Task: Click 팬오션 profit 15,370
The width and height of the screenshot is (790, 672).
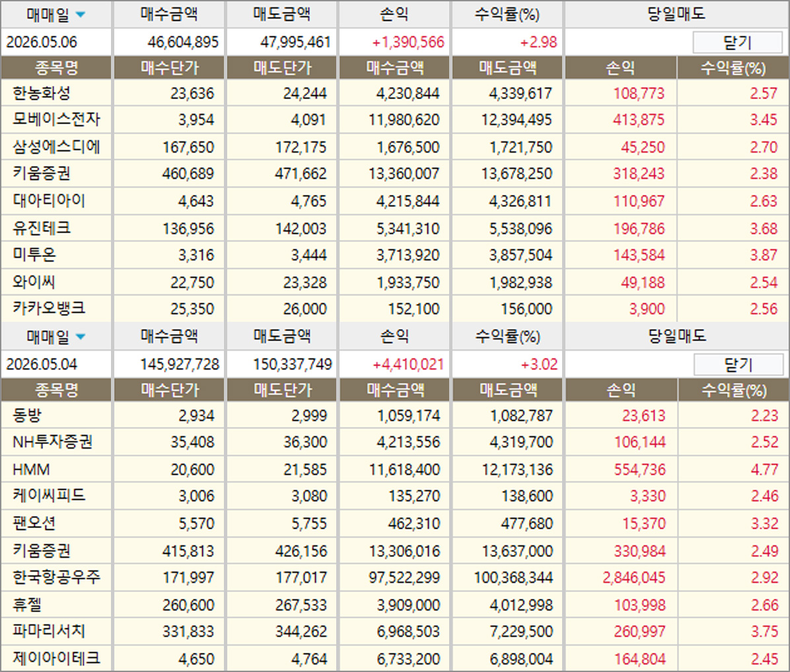Action: (x=644, y=523)
